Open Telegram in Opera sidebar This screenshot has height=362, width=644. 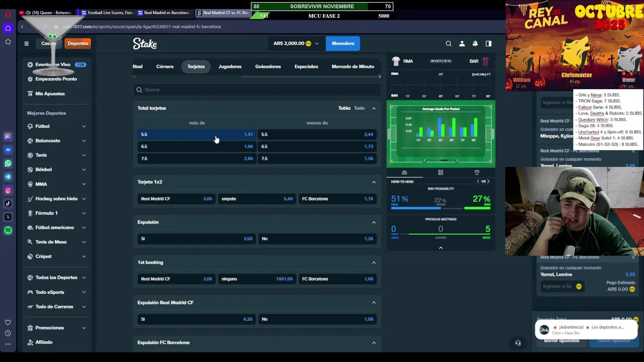pyautogui.click(x=8, y=176)
